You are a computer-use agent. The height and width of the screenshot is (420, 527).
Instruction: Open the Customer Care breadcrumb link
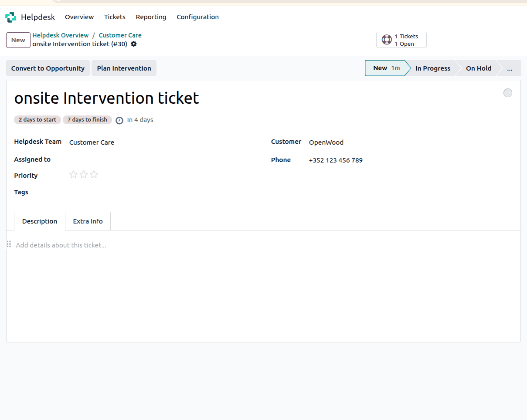click(x=120, y=35)
